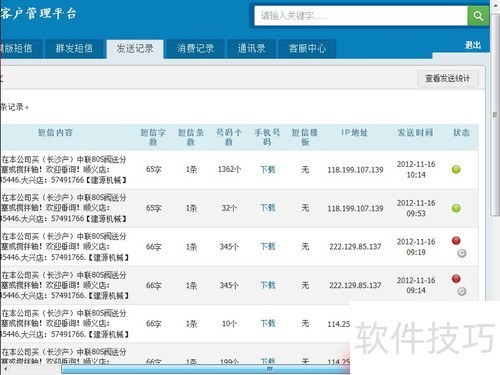500x375 pixels.
Task: Click the 10个 number count cell
Action: click(229, 324)
